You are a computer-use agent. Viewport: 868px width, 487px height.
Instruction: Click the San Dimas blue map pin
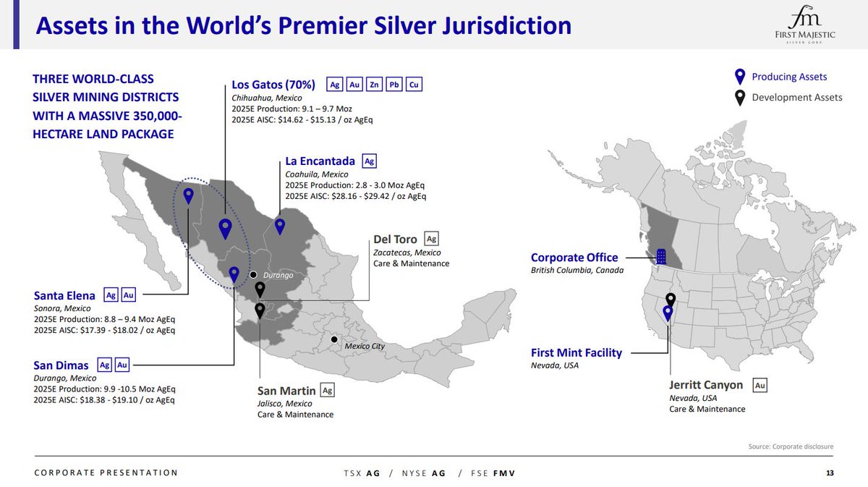tap(234, 274)
